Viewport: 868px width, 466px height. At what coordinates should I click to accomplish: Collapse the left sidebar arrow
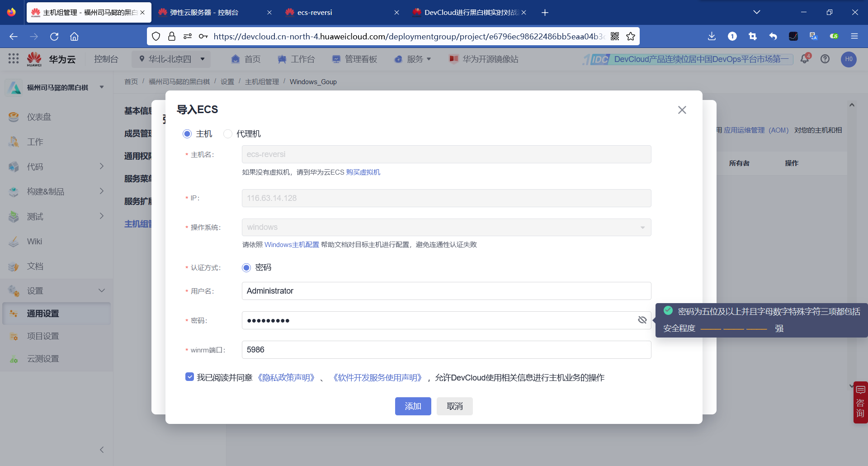[x=102, y=450]
